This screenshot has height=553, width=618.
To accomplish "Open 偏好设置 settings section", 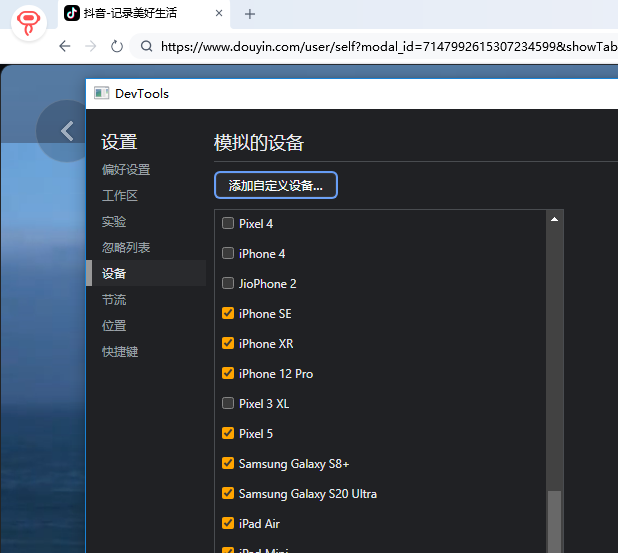I will pyautogui.click(x=126, y=170).
